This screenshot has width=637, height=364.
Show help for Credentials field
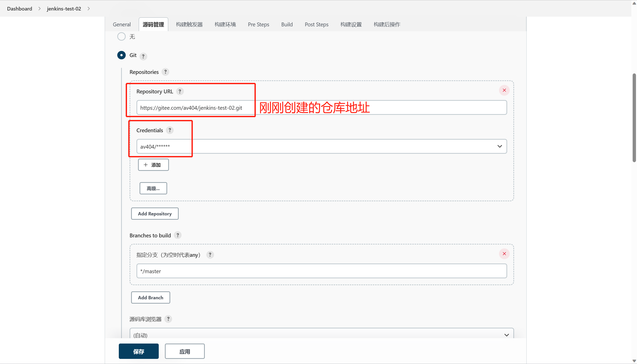(x=169, y=130)
